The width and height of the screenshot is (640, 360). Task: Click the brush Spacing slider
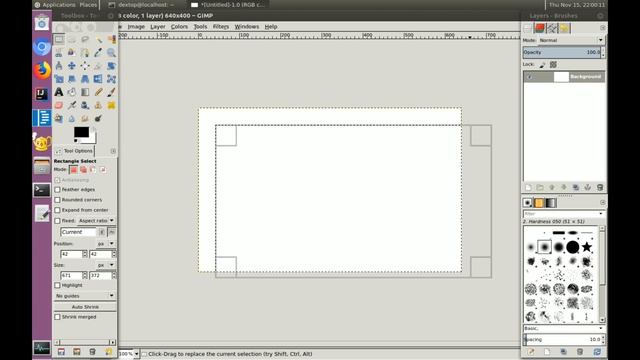(x=562, y=340)
